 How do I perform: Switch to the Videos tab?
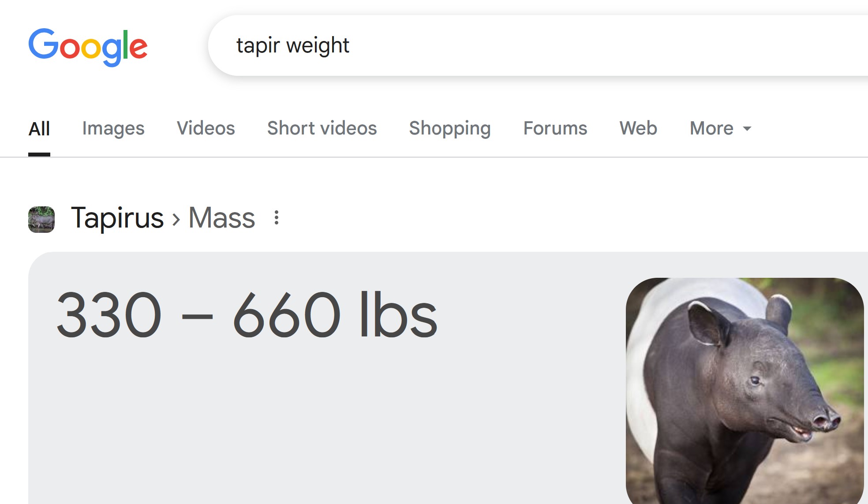coord(206,128)
